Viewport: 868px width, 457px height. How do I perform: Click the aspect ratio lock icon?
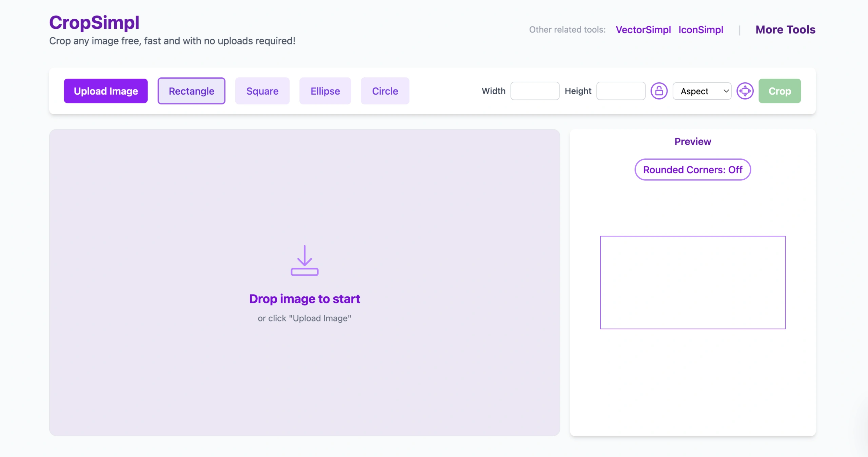click(659, 91)
